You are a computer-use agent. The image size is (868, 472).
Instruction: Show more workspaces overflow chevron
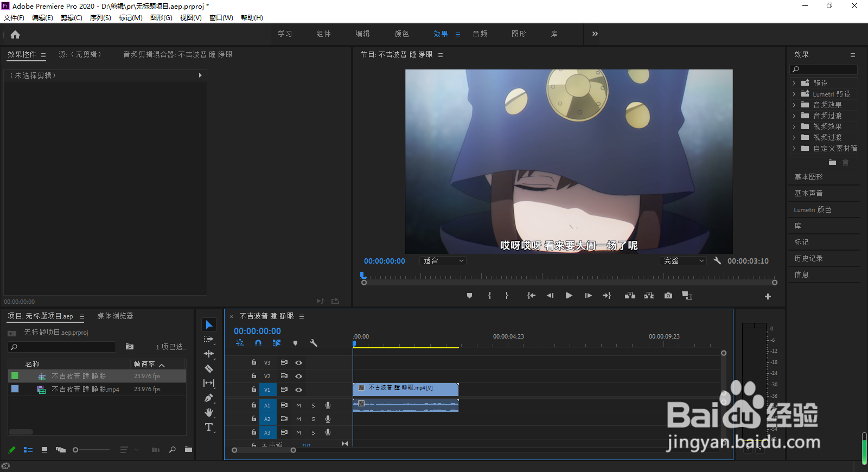595,34
